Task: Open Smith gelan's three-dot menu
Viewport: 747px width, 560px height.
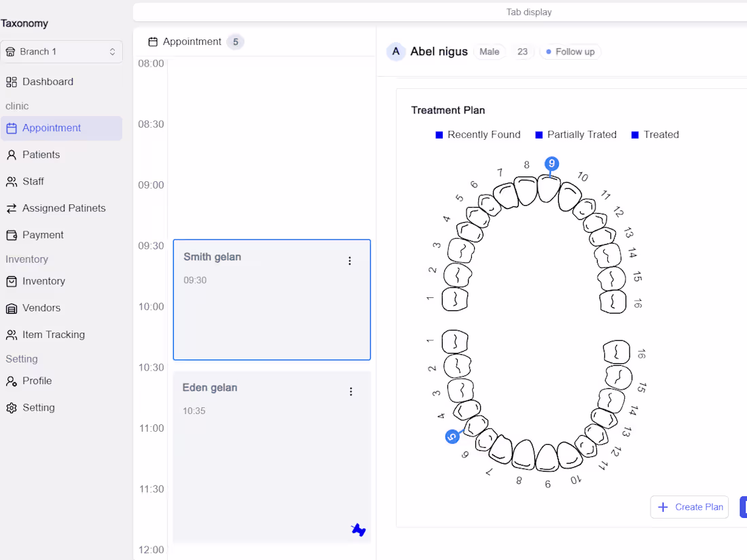Action: pos(349,260)
